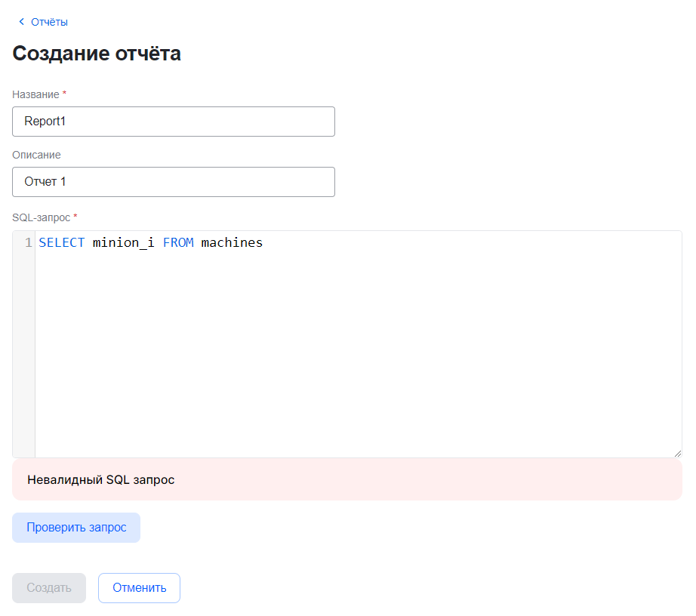
Task: Grab the SQL editor resize handle corner
Action: coord(677,453)
